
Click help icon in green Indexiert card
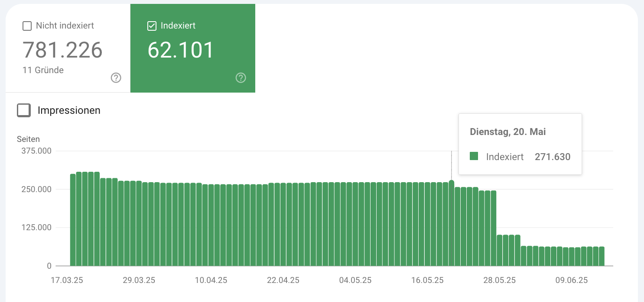pyautogui.click(x=241, y=78)
